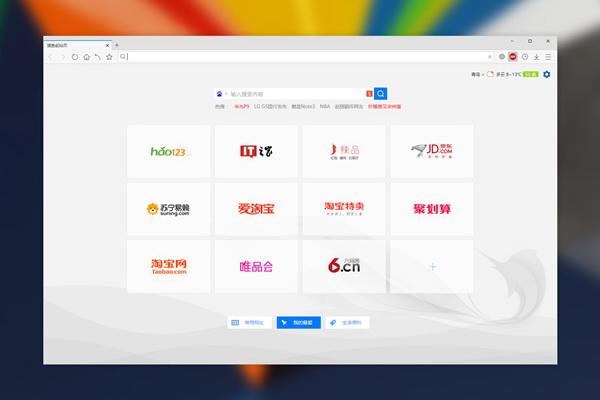This screenshot has height=400, width=600.
Task: Go back with the back arrow
Action: tap(51, 57)
